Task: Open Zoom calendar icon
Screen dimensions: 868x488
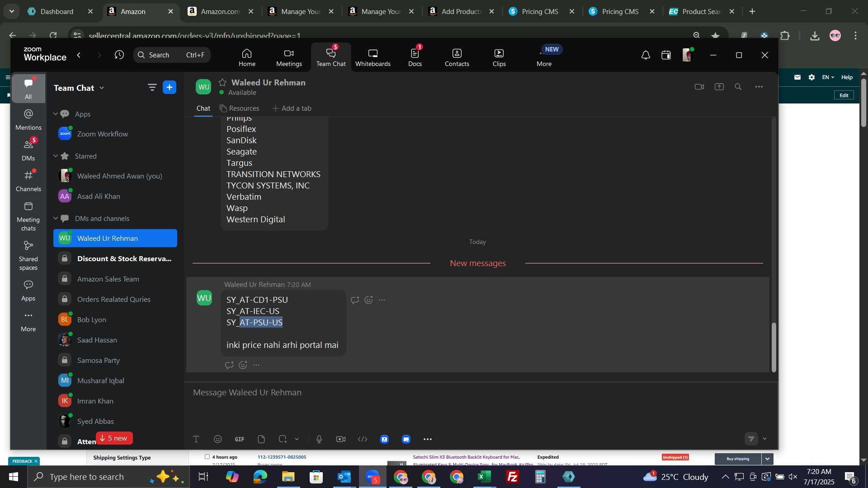Action: 666,55
